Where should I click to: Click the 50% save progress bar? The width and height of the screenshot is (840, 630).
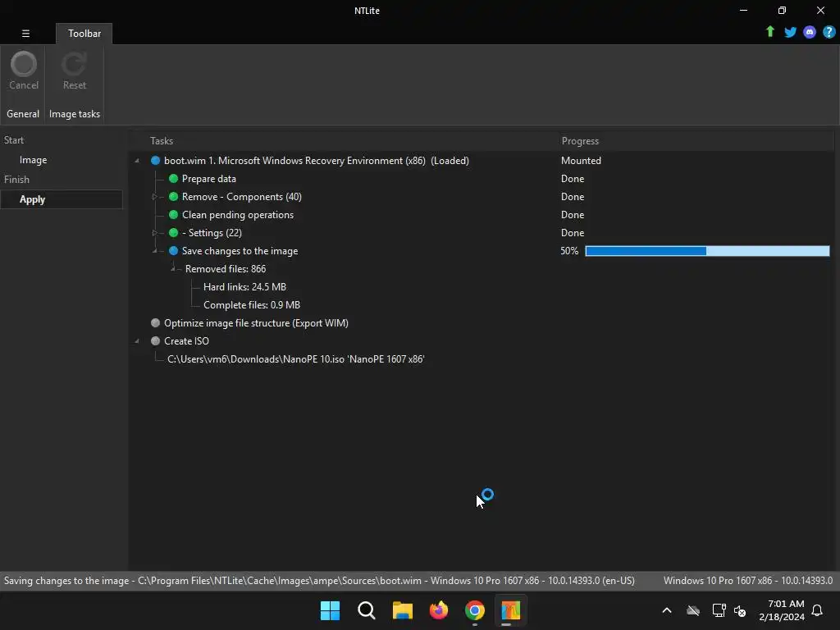click(x=707, y=251)
